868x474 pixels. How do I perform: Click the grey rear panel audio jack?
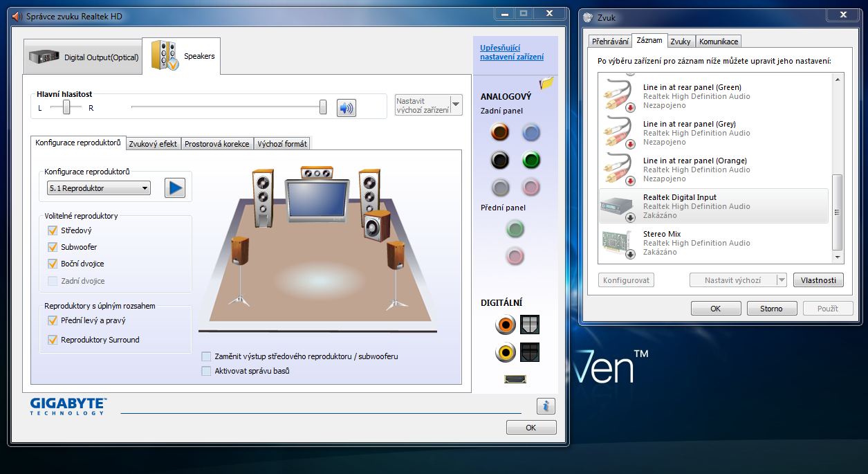pyautogui.click(x=500, y=188)
